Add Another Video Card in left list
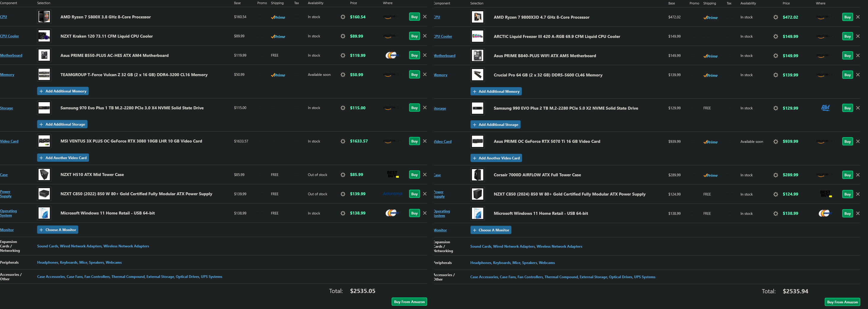The width and height of the screenshot is (868, 309). point(63,158)
